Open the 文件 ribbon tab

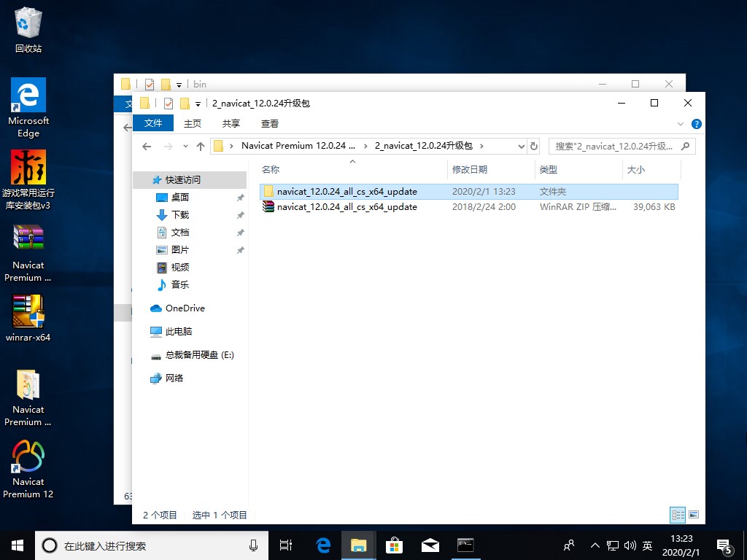click(x=153, y=123)
